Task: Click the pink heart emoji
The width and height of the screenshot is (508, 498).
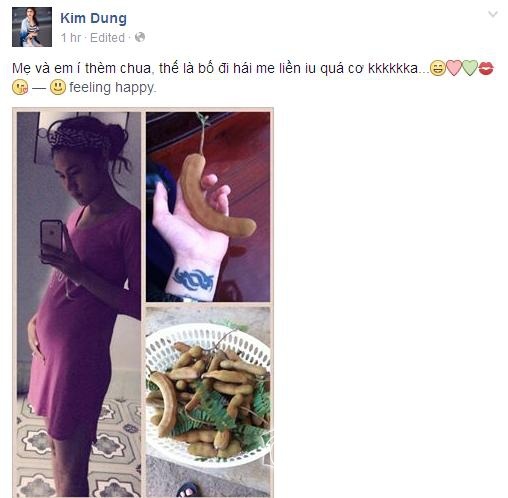Action: (453, 68)
